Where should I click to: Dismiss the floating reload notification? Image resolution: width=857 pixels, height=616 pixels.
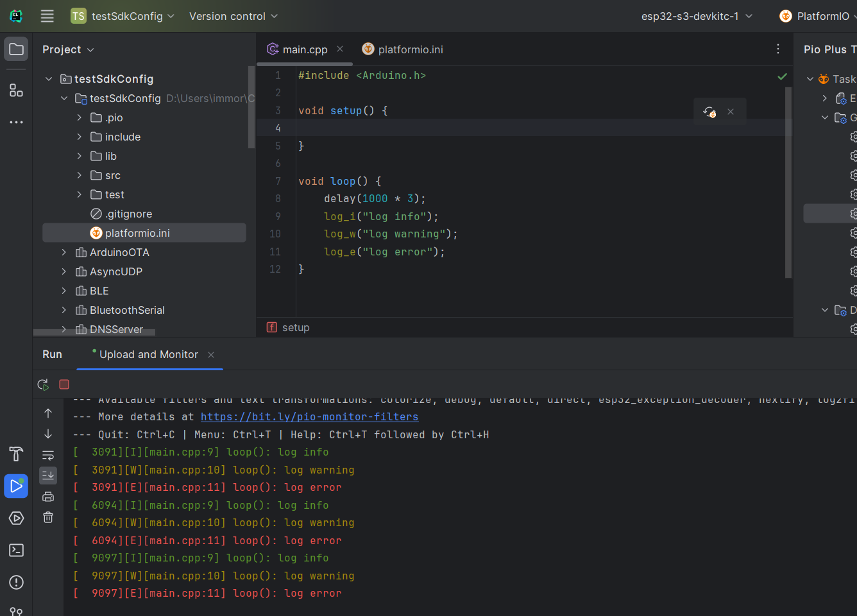click(731, 112)
